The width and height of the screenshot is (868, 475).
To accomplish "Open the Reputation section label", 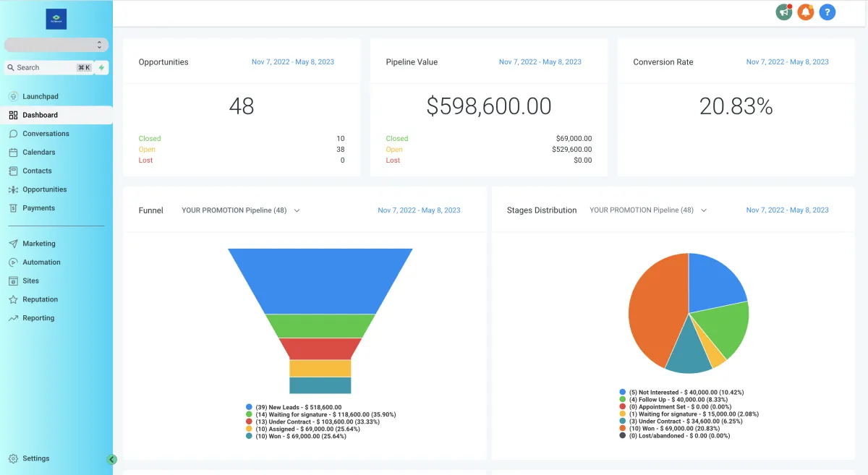I will pos(40,299).
